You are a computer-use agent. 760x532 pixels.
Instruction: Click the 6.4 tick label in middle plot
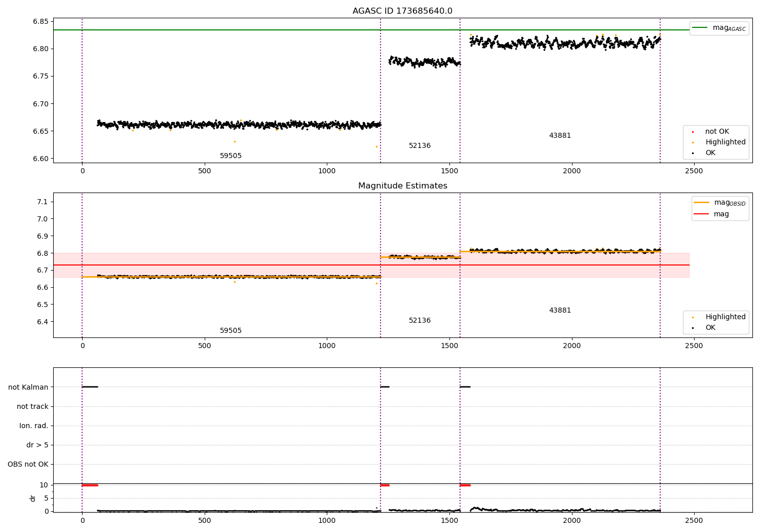[x=43, y=322]
